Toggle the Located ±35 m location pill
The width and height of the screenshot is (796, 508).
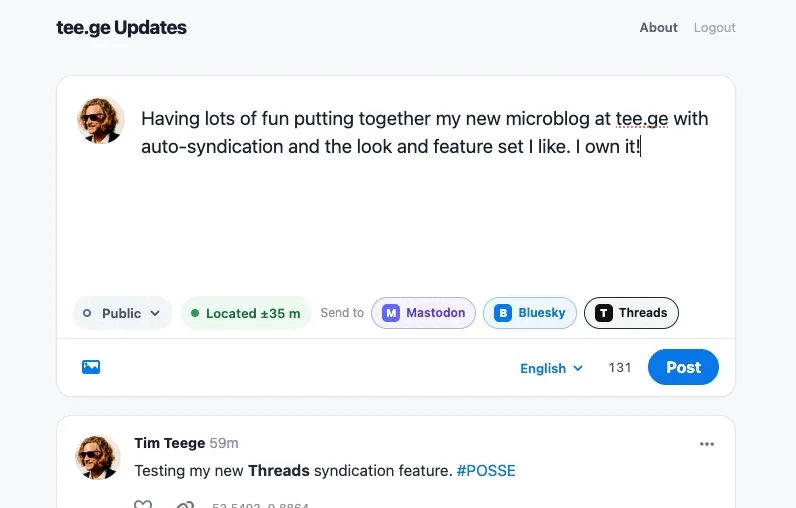tap(246, 313)
